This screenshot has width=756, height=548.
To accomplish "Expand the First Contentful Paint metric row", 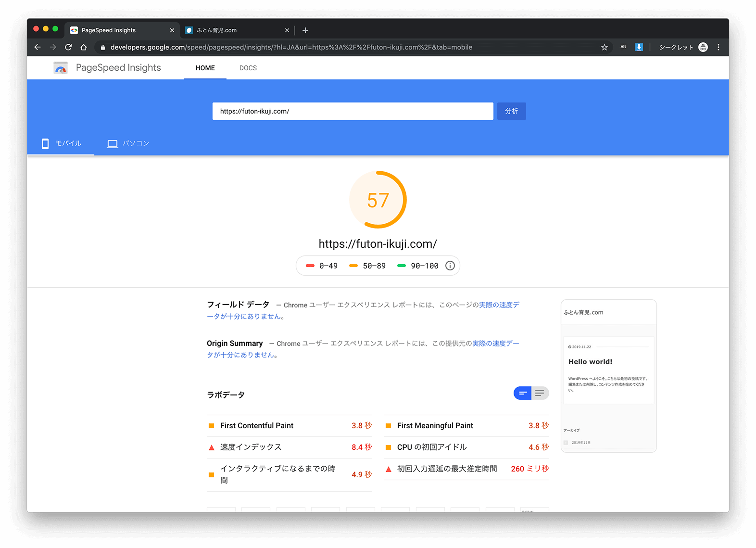I will coord(290,426).
